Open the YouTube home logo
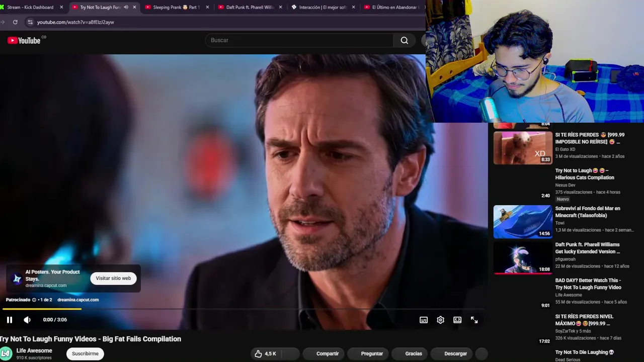Screen dimensions: 644x362 click(24, 40)
